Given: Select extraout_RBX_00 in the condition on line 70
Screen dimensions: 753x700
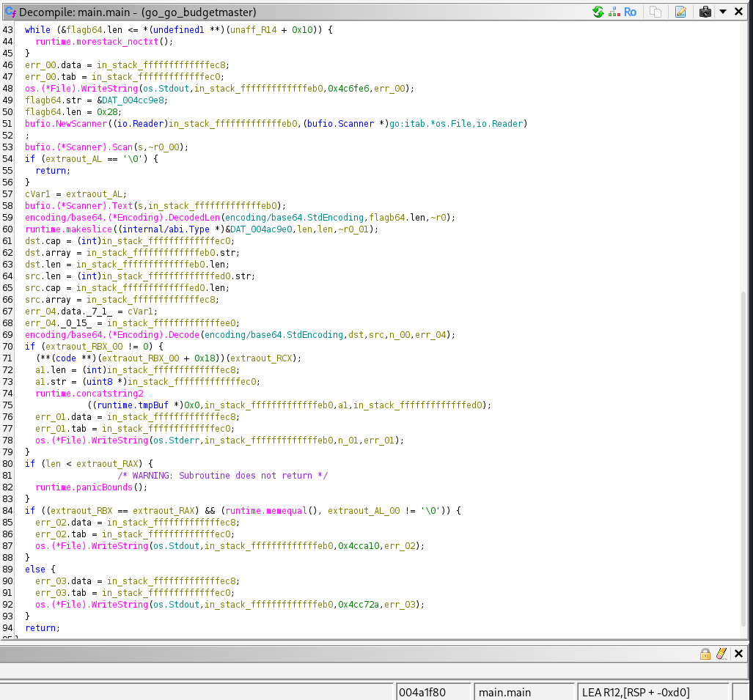Looking at the screenshot, I should click(x=84, y=347).
